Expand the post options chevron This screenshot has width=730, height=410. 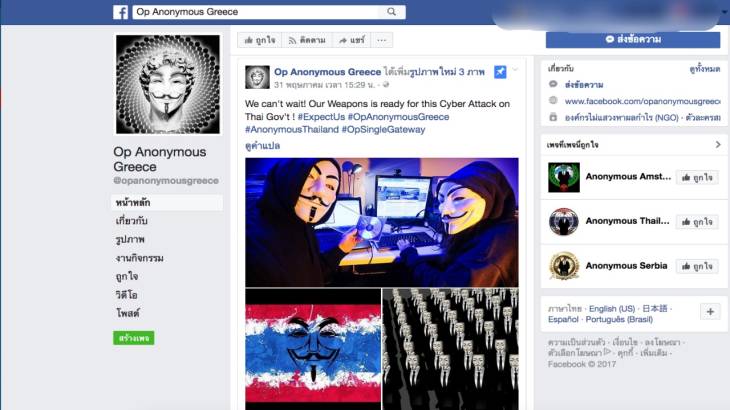tap(516, 71)
